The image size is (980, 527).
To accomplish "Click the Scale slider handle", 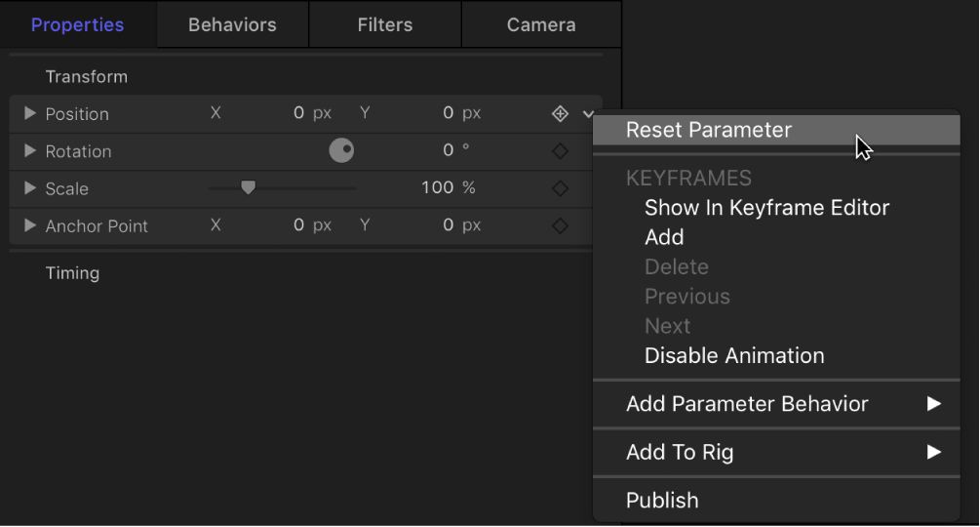I will (x=248, y=187).
